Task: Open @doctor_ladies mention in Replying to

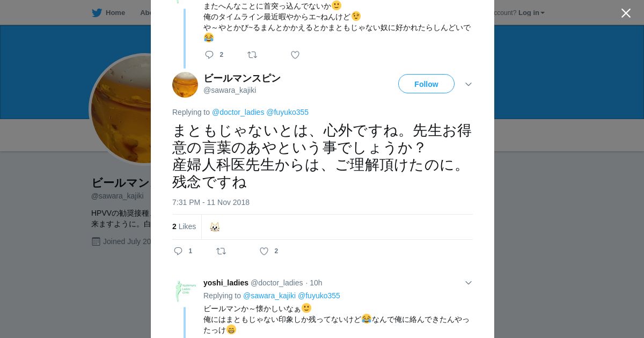Action: [238, 112]
